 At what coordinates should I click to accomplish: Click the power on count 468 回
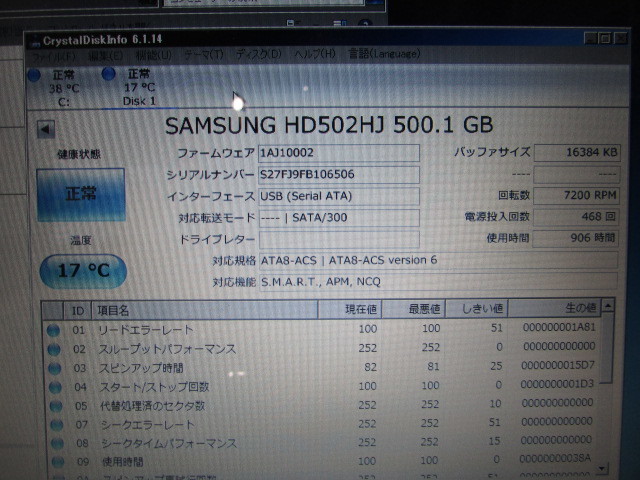[576, 217]
